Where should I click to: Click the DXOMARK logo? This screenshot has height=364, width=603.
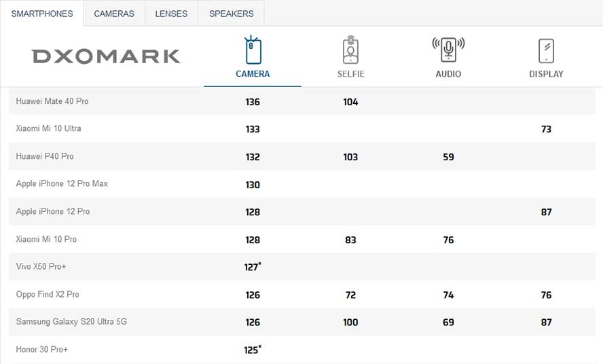tap(106, 56)
